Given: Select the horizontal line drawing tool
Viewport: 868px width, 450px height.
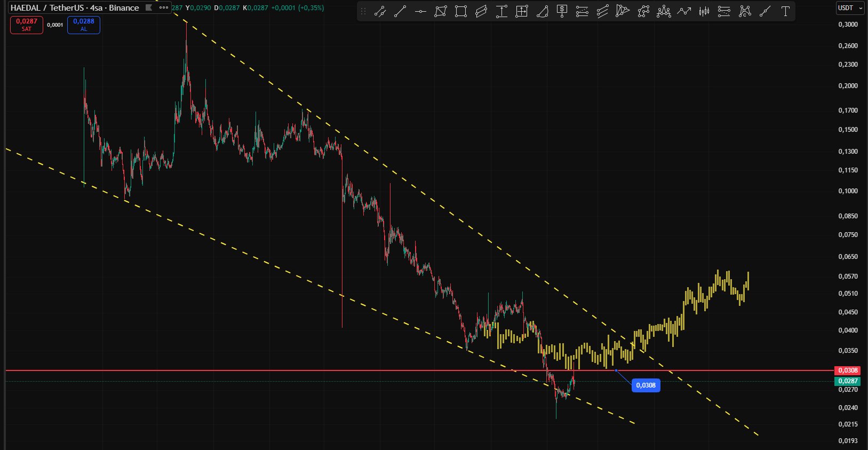Looking at the screenshot, I should click(x=420, y=11).
